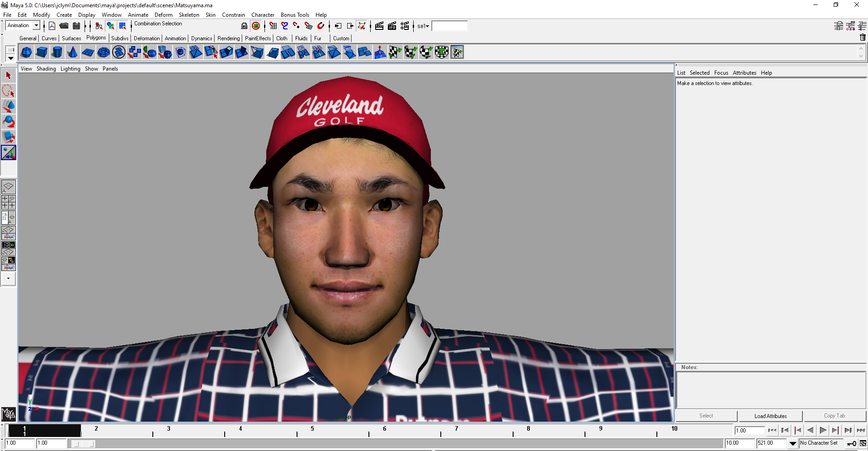This screenshot has width=868, height=451.
Task: Open viewport Lighting menu
Action: (x=71, y=69)
